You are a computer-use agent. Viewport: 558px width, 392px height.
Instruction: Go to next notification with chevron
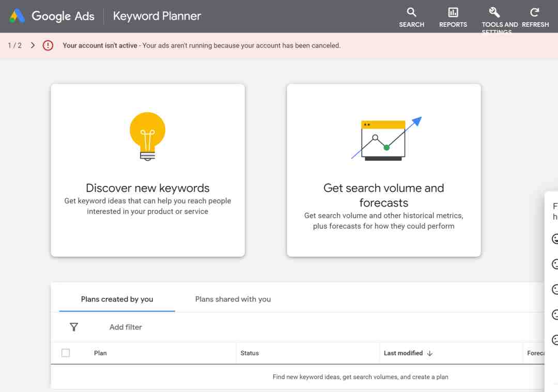pos(33,45)
